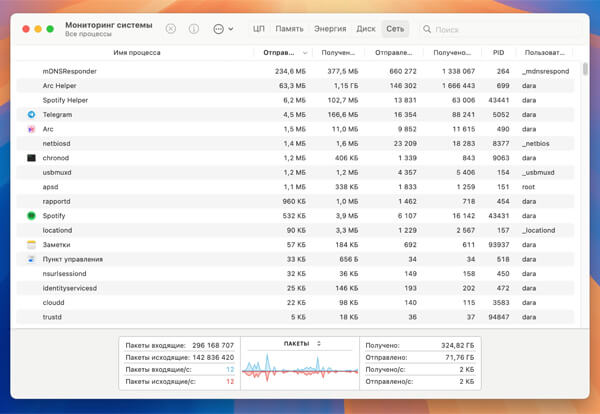Click the Все процессы subtitle
This screenshot has width=600, height=414.
point(88,34)
